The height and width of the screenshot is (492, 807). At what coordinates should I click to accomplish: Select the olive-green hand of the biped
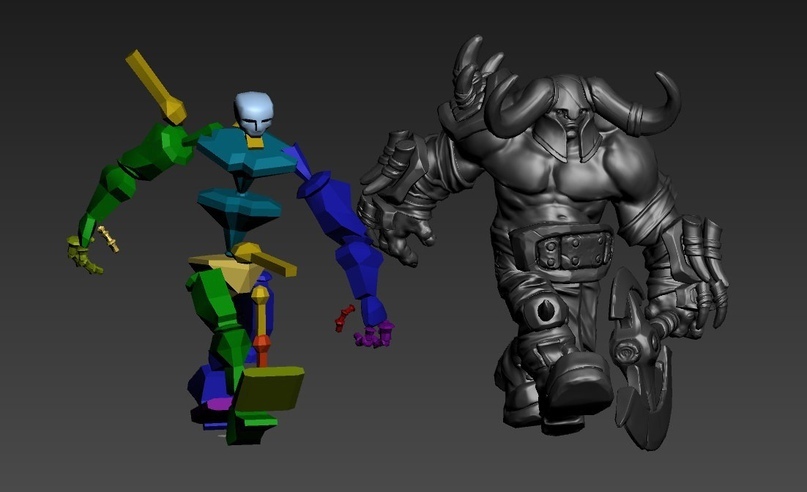(x=82, y=254)
